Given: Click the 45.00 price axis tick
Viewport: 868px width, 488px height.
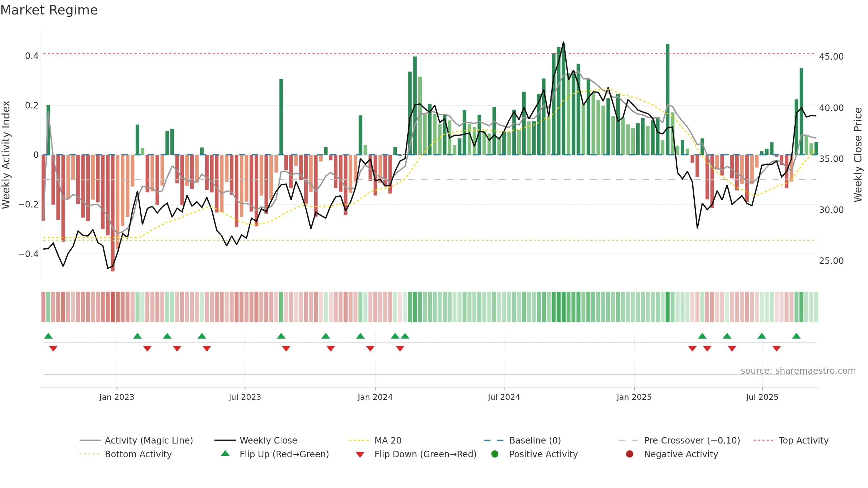Looking at the screenshot, I should [831, 57].
